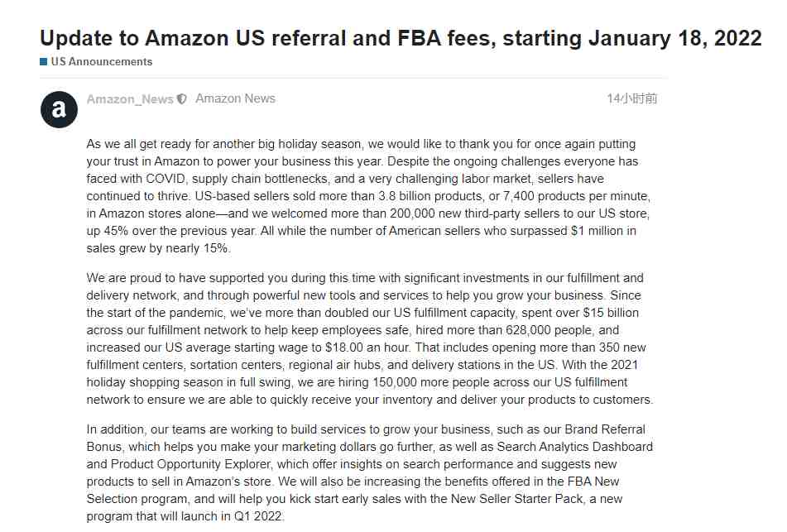Click the shield badge beside Amazon_News
This screenshot has width=787, height=532.
point(182,99)
